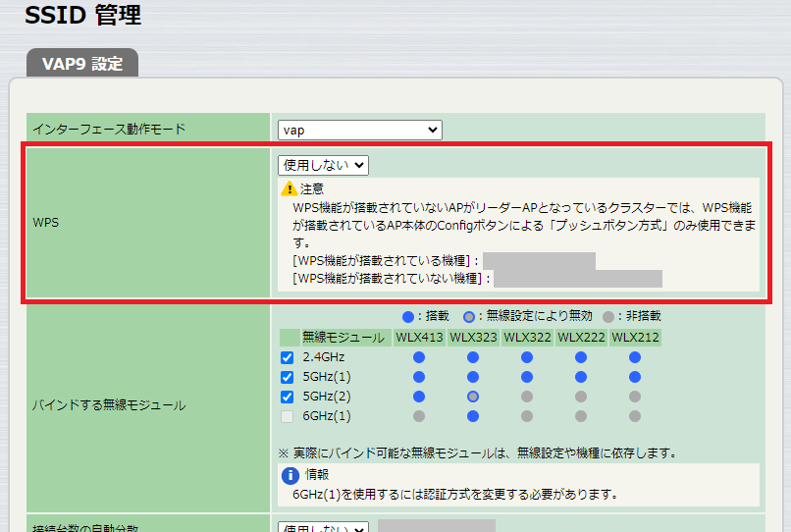Click WLX212 5GHz(1) blue dot
Image resolution: width=791 pixels, height=532 pixels.
635,377
